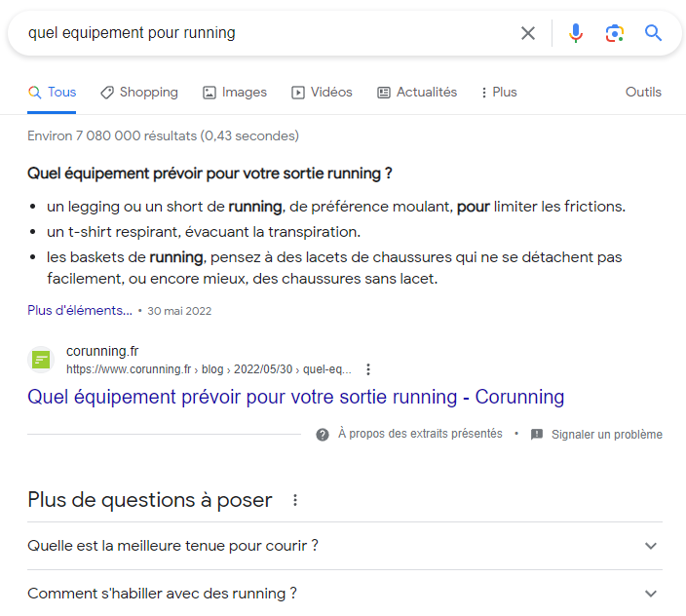Open À propos des extraits présentés
The height and width of the screenshot is (616, 686).
(420, 434)
